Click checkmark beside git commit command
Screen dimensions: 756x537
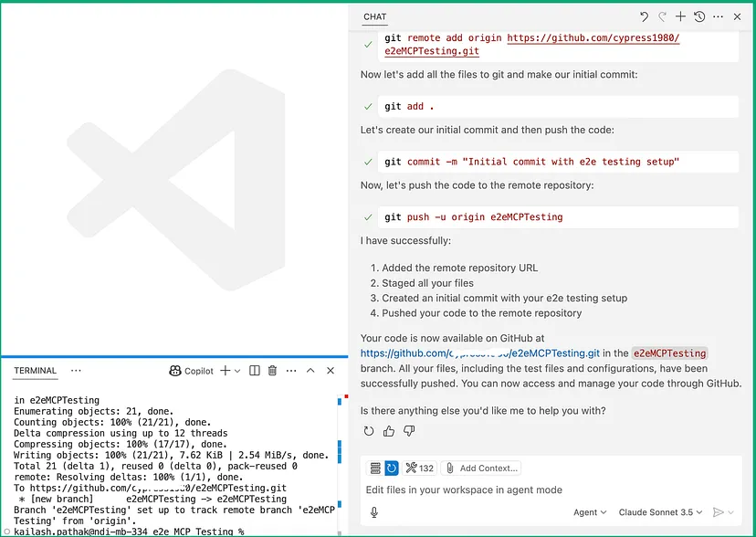368,162
